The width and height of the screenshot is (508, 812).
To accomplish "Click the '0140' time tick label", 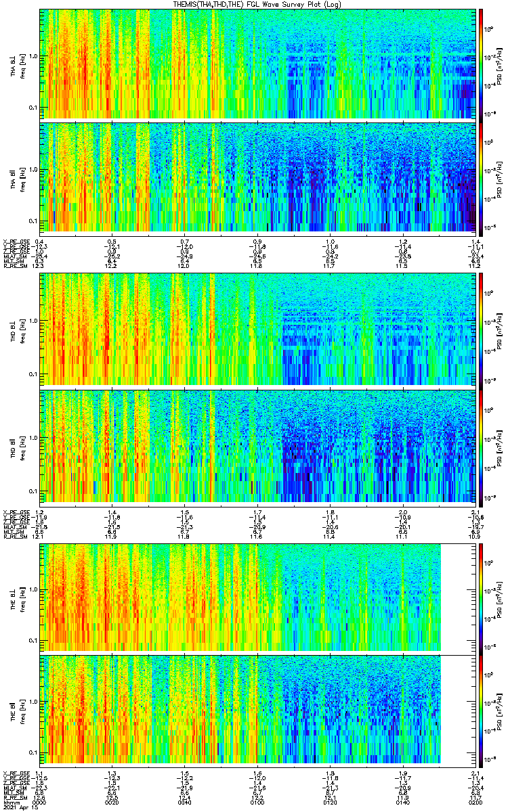I will tap(402, 803).
